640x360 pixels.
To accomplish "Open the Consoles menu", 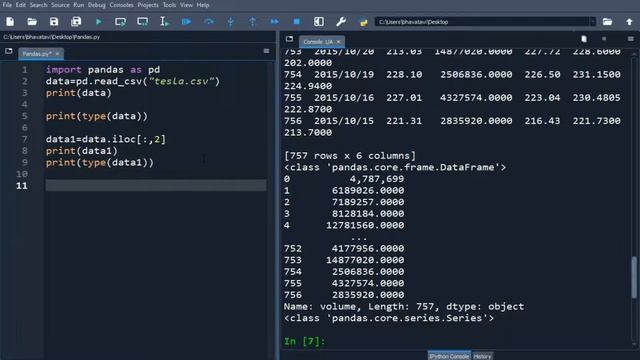I will pos(122,5).
